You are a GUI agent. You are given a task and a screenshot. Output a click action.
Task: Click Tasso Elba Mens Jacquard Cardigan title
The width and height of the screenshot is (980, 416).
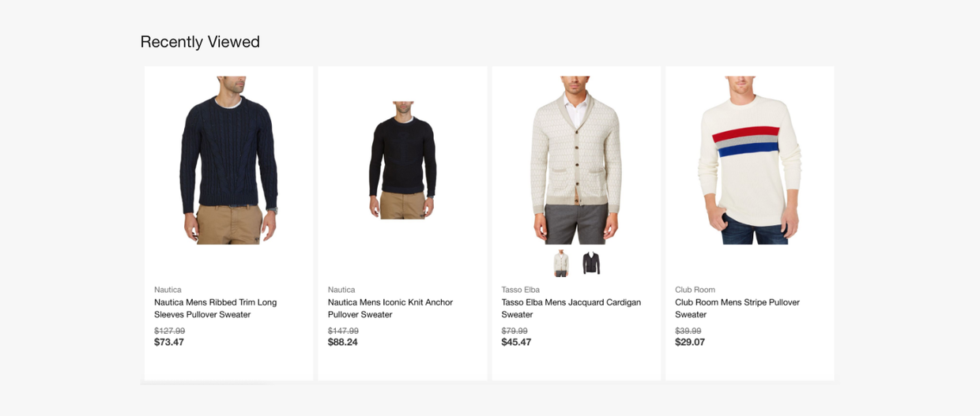(571, 308)
